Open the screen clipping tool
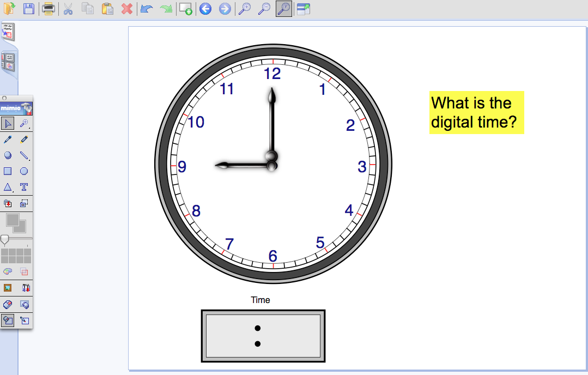 coord(24,203)
